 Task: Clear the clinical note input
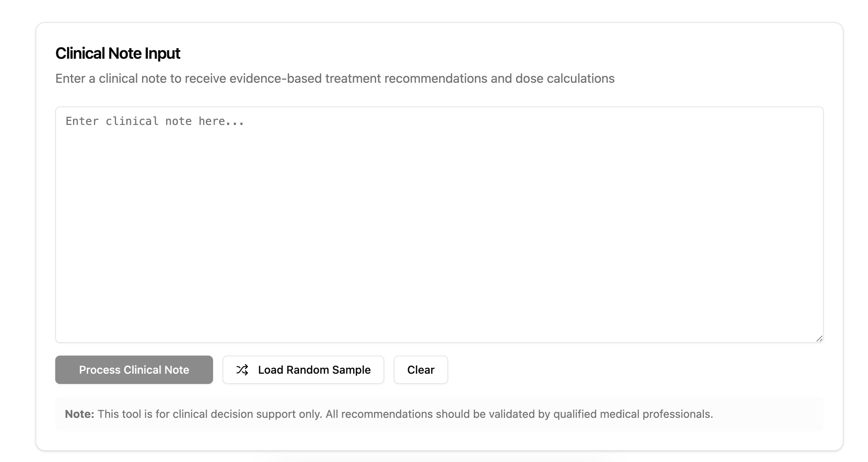click(421, 370)
